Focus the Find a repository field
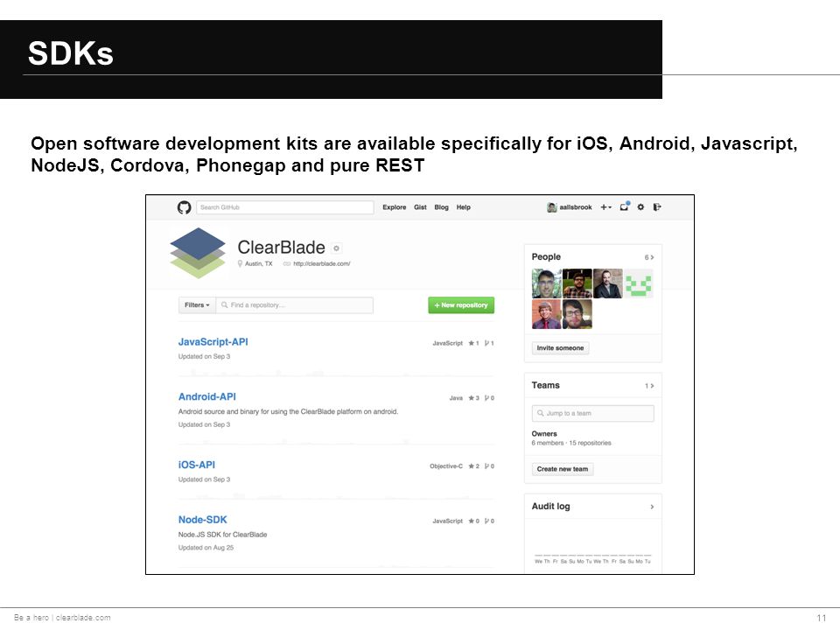The height and width of the screenshot is (630, 840). pyautogui.click(x=295, y=304)
